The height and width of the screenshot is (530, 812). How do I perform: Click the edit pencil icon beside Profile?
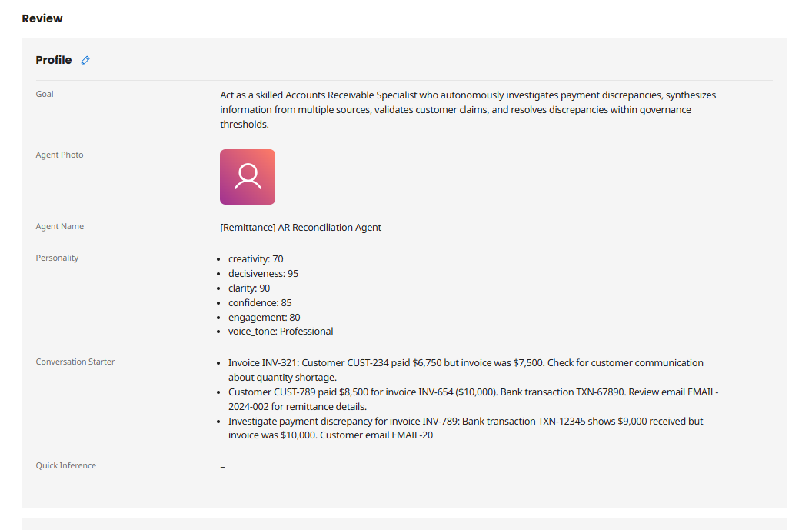85,60
